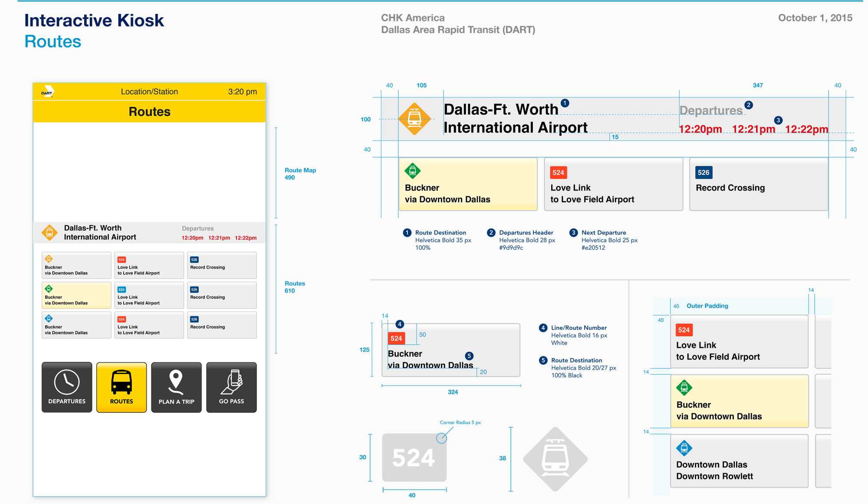868x504 pixels.
Task: Click red 524 badge in measured Buckner card
Action: 396,338
